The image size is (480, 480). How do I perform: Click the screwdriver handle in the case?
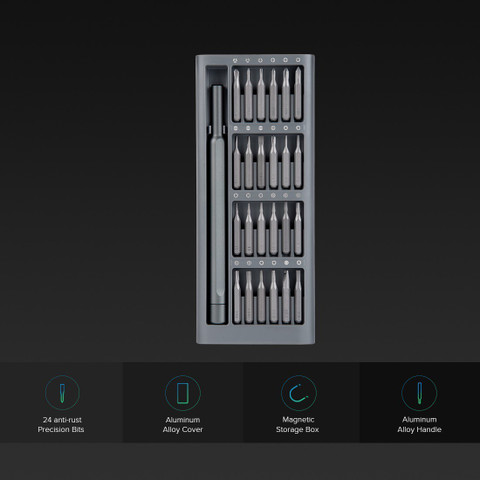coord(217,204)
